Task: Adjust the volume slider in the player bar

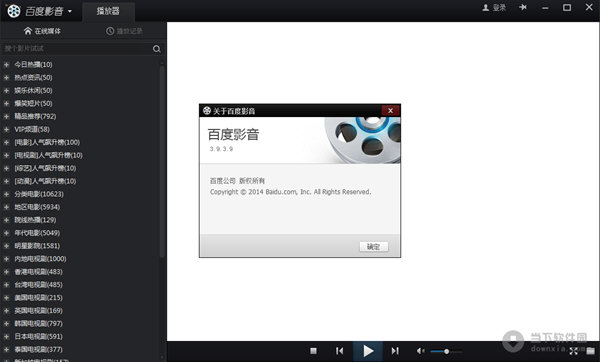Action: click(x=446, y=351)
